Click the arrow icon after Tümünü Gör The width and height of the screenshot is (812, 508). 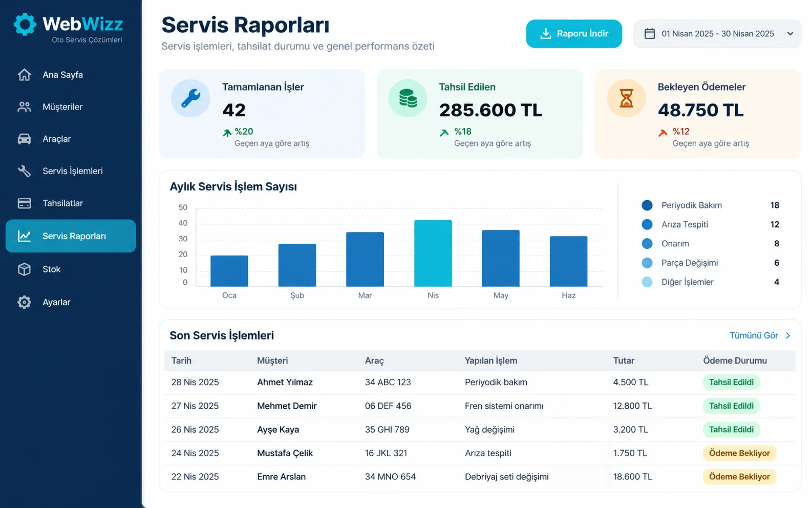788,335
